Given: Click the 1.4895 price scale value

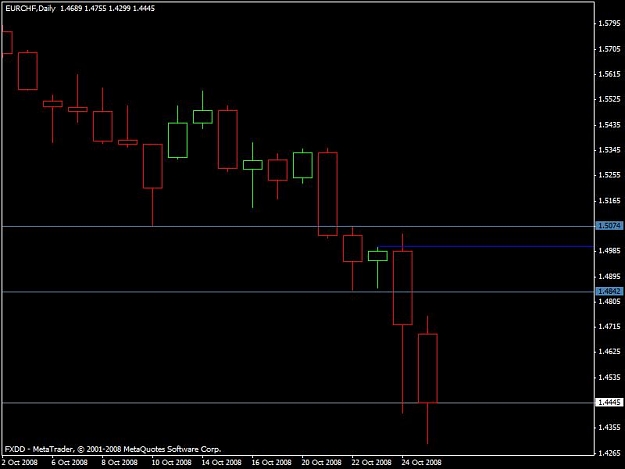Looking at the screenshot, I should pyautogui.click(x=609, y=276).
